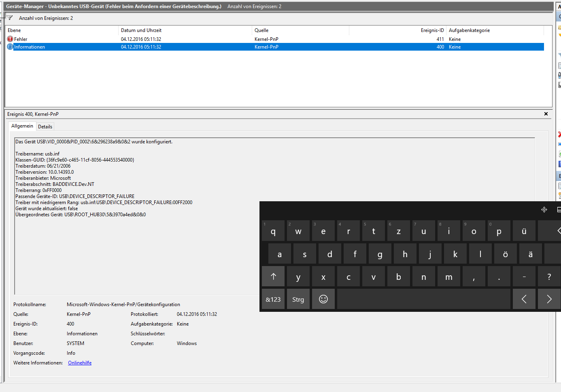Tap the q key on touch keyboard

[x=273, y=231]
